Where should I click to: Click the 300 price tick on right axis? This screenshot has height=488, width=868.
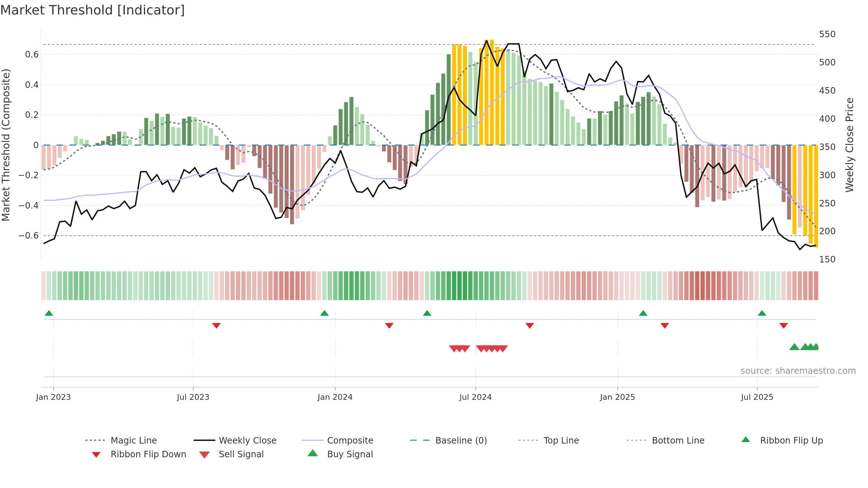(x=827, y=175)
